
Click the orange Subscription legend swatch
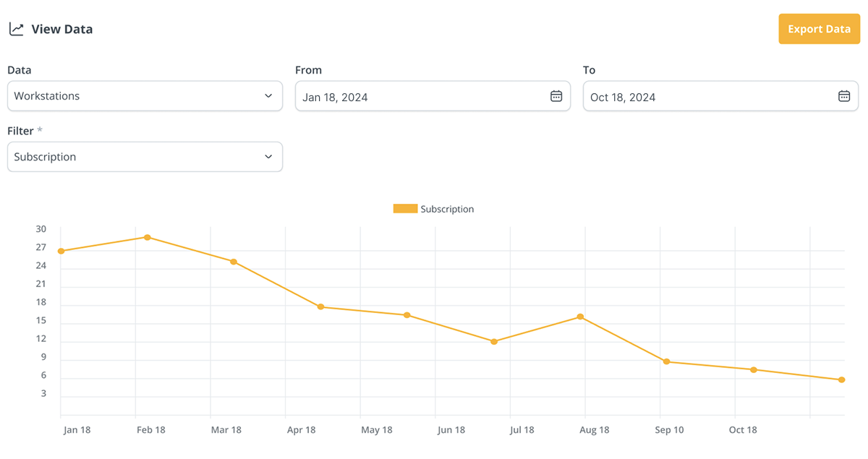(405, 209)
